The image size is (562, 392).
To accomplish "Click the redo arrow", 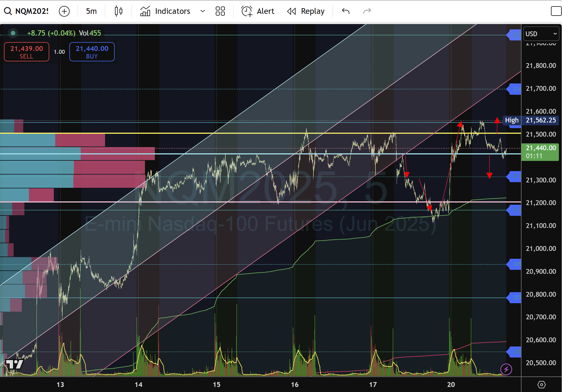I will [367, 11].
